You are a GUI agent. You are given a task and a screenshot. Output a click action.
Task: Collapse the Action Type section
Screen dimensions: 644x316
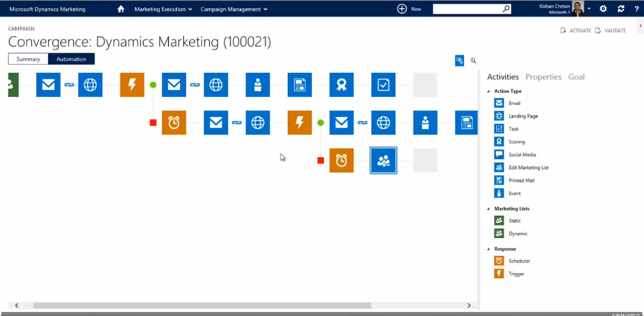click(489, 91)
